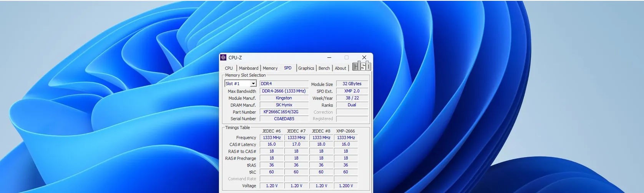This screenshot has height=193, width=644.
Task: Click the Serial Number label
Action: (243, 119)
